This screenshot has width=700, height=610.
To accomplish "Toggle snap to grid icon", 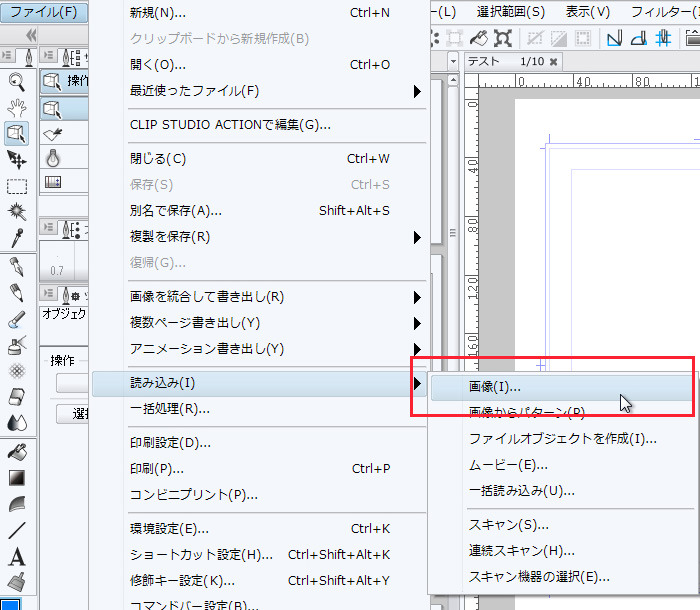I will [x=663, y=38].
